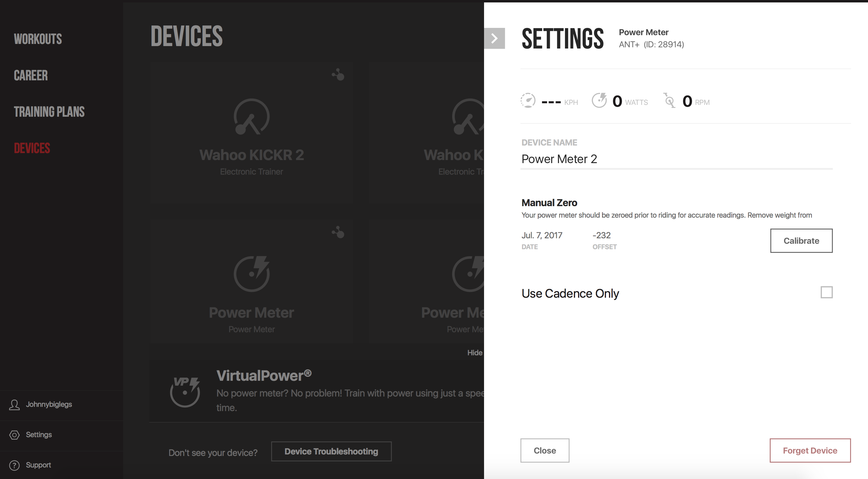
Task: Select the Devices menu item
Action: click(x=32, y=148)
